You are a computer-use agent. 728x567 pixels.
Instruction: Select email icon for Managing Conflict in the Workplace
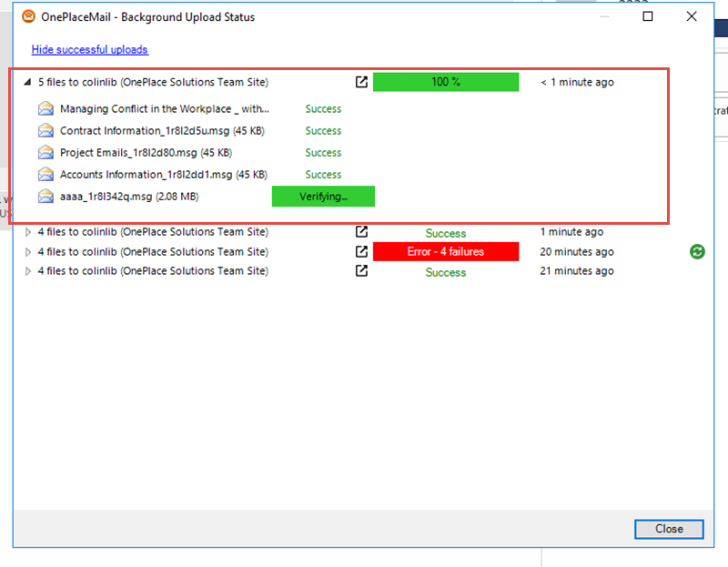click(x=45, y=108)
